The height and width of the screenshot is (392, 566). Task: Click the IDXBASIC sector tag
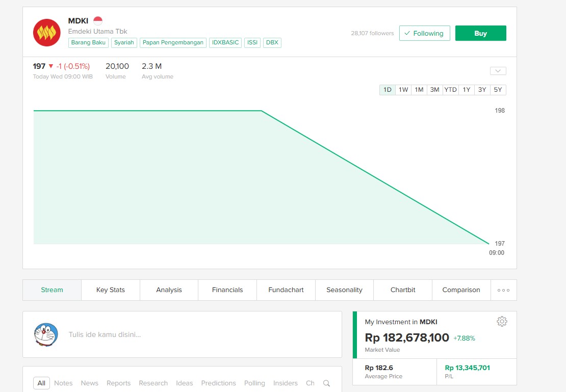pyautogui.click(x=225, y=42)
